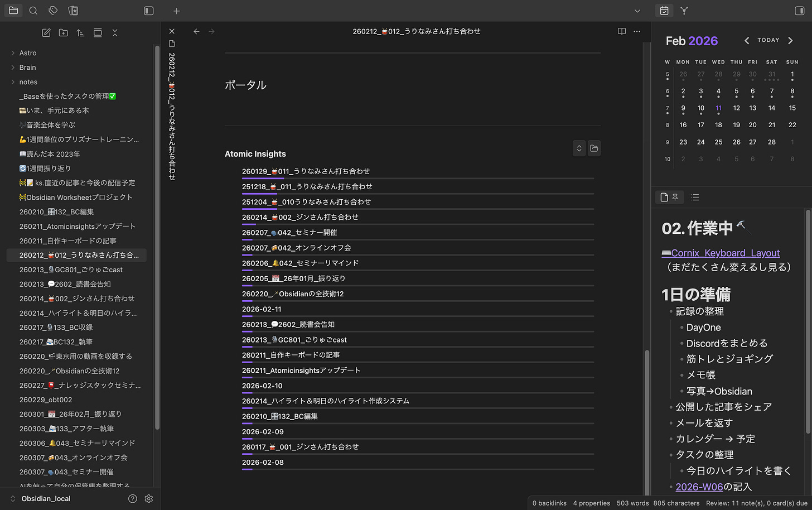
Task: Create a new note
Action: [x=46, y=32]
